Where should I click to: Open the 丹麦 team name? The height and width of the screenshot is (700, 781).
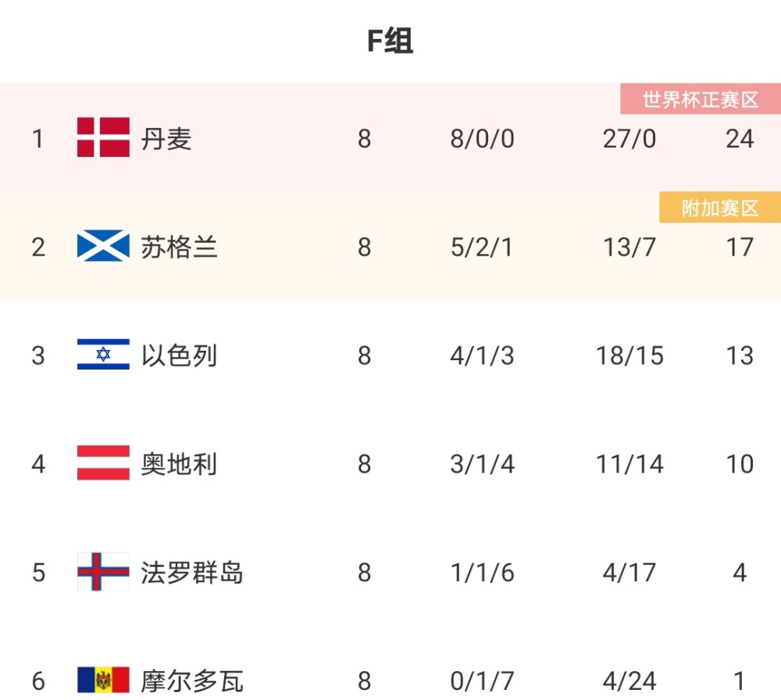point(166,138)
